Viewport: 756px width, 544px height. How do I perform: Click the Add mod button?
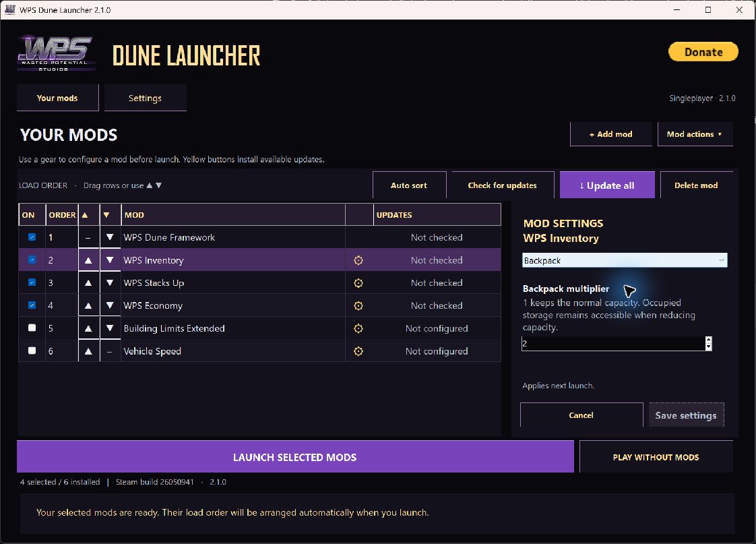click(x=611, y=134)
